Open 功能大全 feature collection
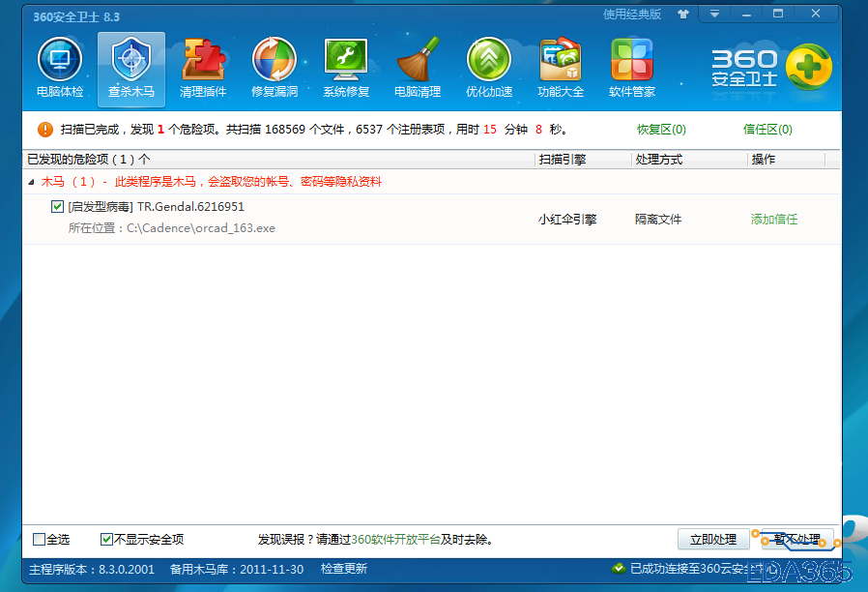Viewport: 868px width, 592px height. pos(561,68)
